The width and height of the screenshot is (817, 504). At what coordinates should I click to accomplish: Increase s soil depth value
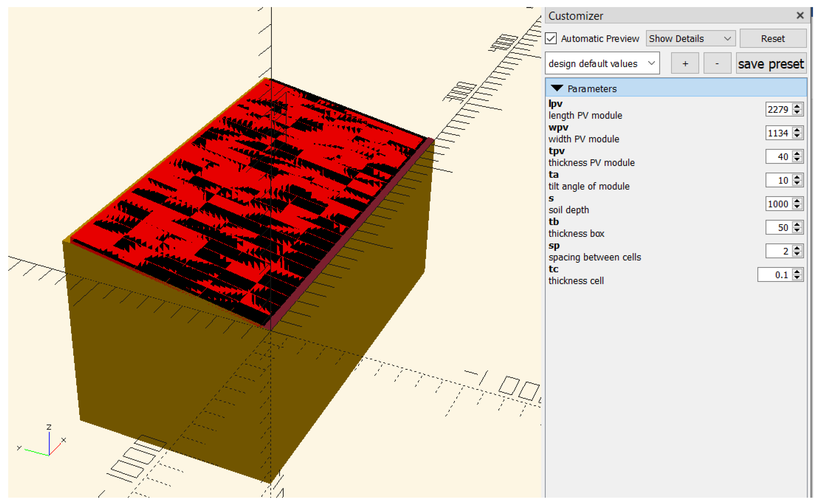coord(797,201)
